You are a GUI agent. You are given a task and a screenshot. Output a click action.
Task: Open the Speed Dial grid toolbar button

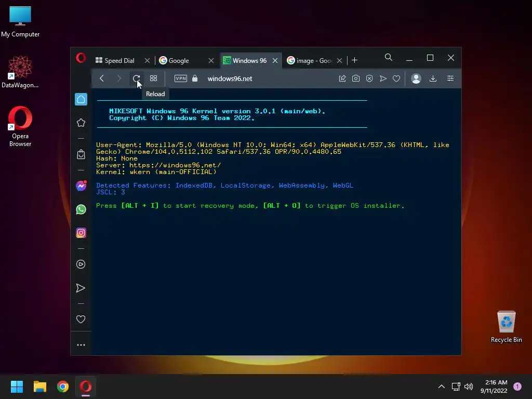153,78
